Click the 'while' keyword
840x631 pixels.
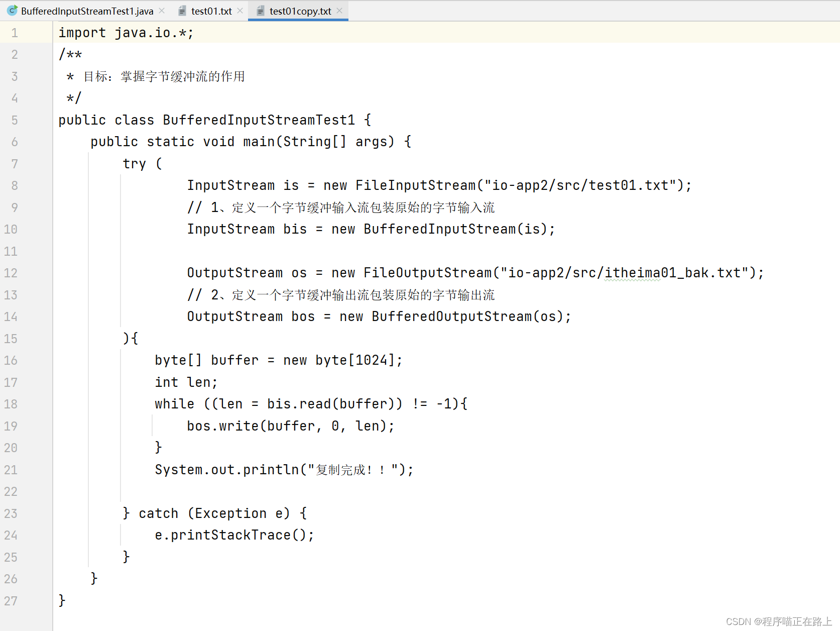(175, 404)
